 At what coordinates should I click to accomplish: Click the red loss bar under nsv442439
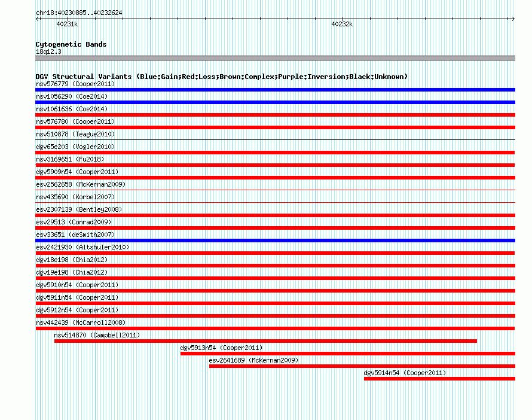tap(275, 328)
